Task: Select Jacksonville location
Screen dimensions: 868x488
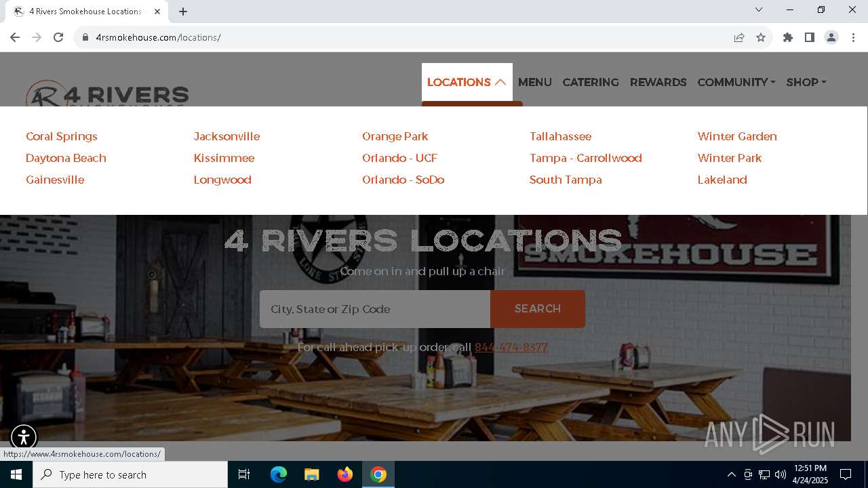Action: coord(226,136)
